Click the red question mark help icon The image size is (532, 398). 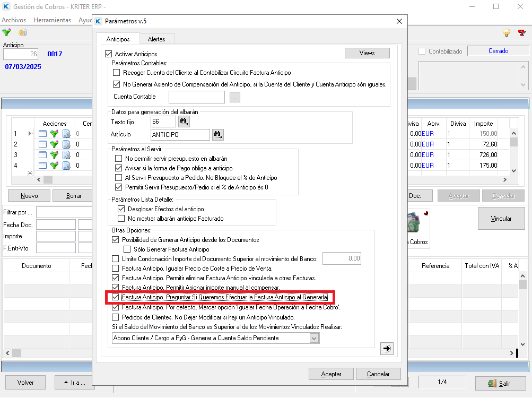tap(521, 33)
